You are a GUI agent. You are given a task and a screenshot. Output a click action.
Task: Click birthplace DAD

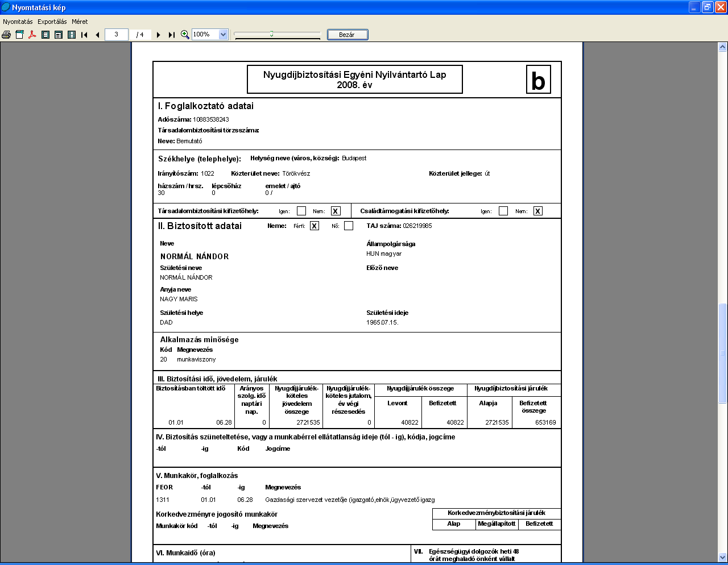pyautogui.click(x=166, y=322)
